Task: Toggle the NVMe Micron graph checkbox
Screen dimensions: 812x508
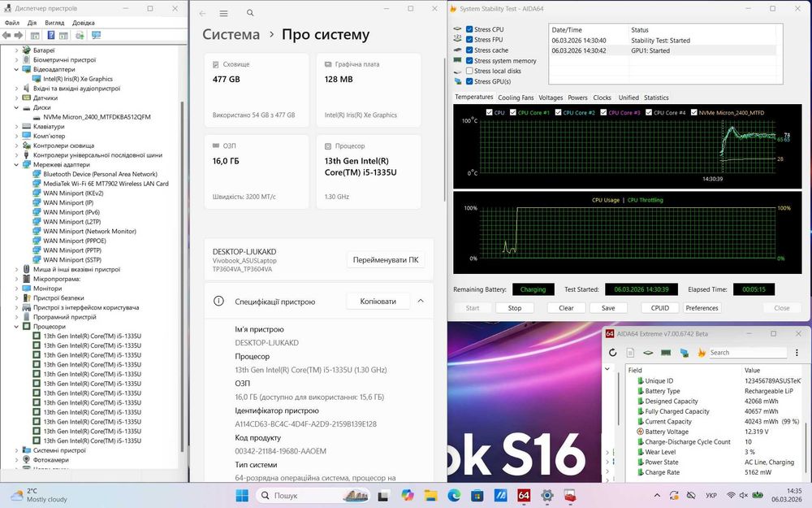Action: pyautogui.click(x=694, y=112)
